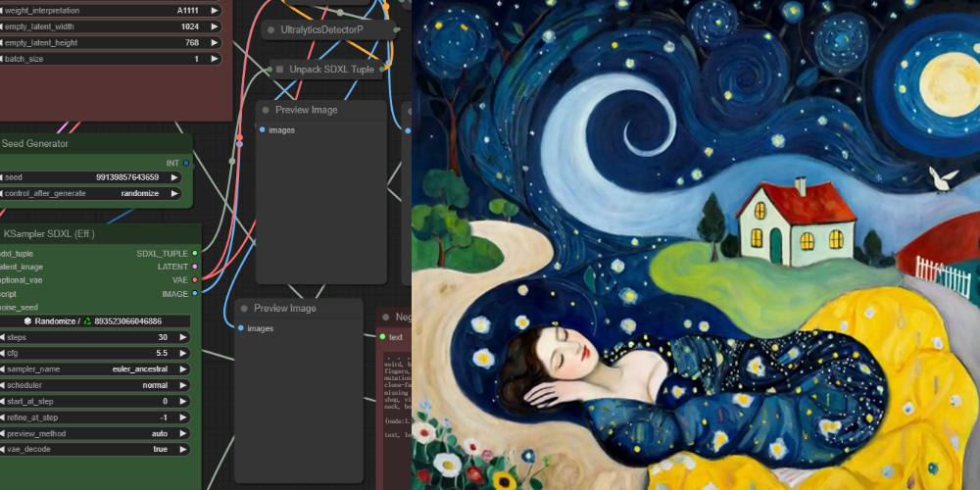Image resolution: width=980 pixels, height=490 pixels.
Task: Click the right-side output port of Unpack SDXL Tuple
Action: pyautogui.click(x=380, y=70)
